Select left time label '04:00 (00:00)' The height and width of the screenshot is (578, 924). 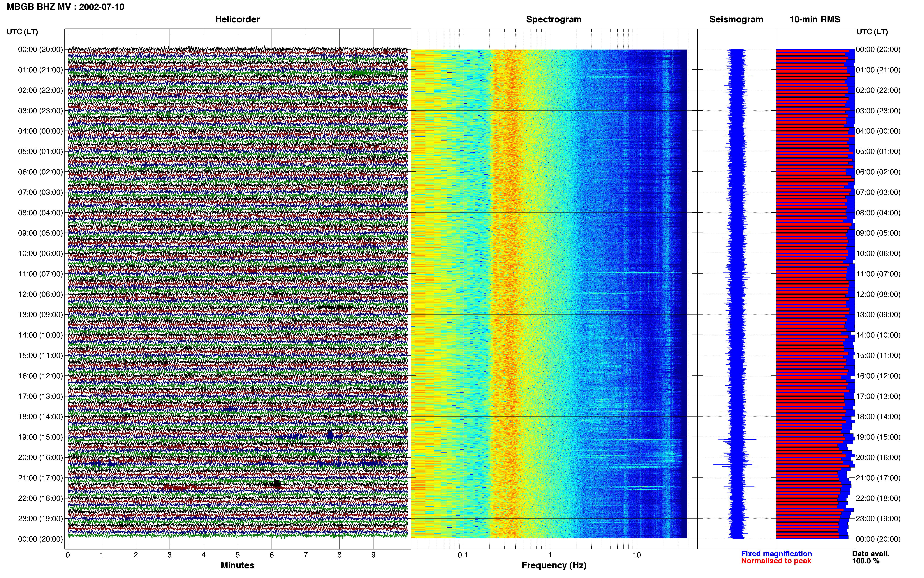[41, 131]
